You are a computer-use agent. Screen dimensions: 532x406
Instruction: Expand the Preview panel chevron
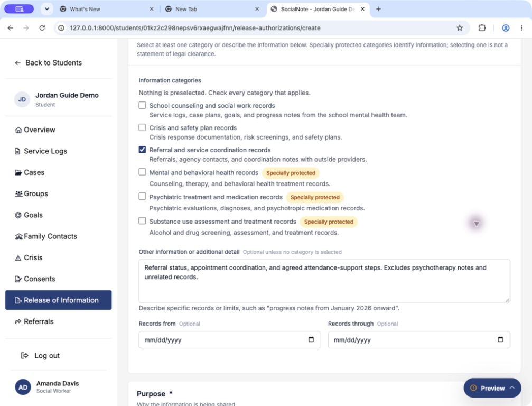512,387
